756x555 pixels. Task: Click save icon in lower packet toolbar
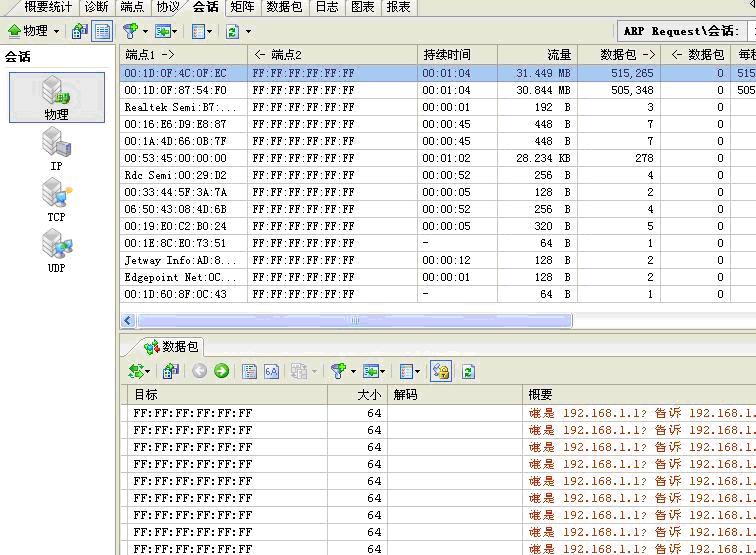tap(171, 371)
